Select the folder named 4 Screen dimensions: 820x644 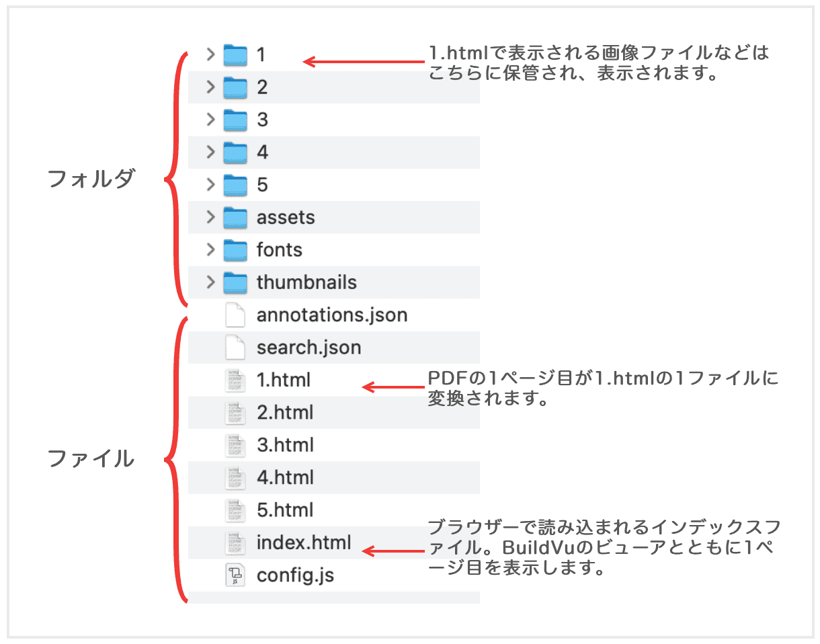262,152
